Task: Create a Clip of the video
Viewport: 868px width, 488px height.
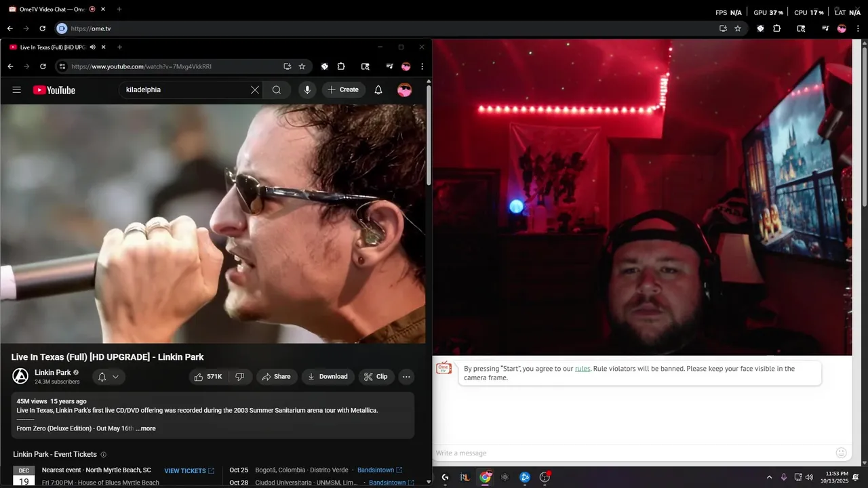Action: [x=376, y=377]
